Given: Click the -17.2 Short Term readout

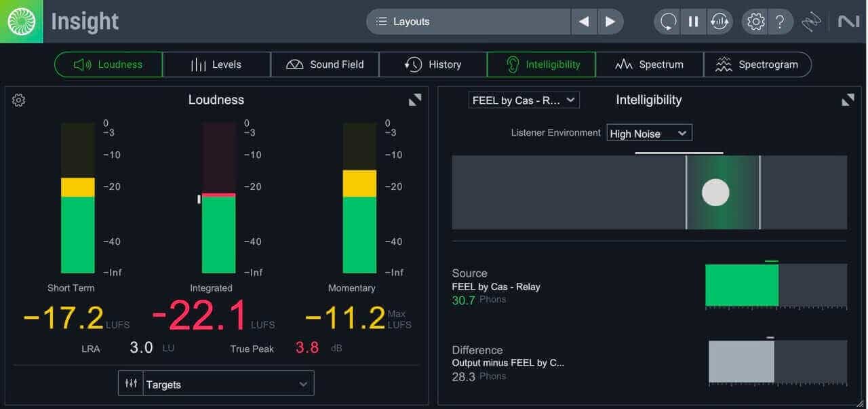Looking at the screenshot, I should pyautogui.click(x=64, y=317).
